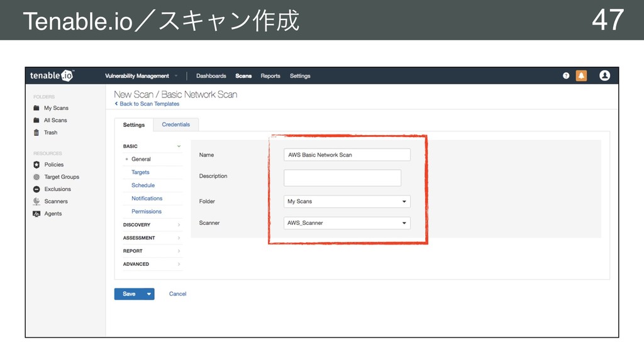Viewport: 644px width, 362px height.
Task: Open My Scans in the sidebar
Action: [x=56, y=108]
